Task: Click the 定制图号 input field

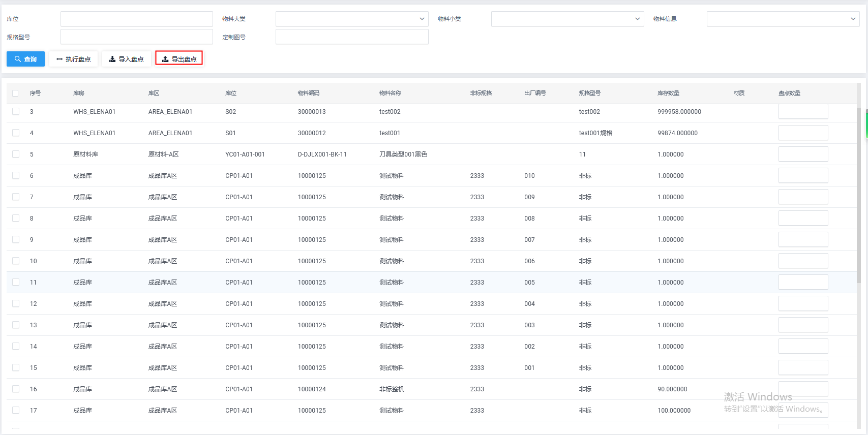Action: tap(351, 37)
